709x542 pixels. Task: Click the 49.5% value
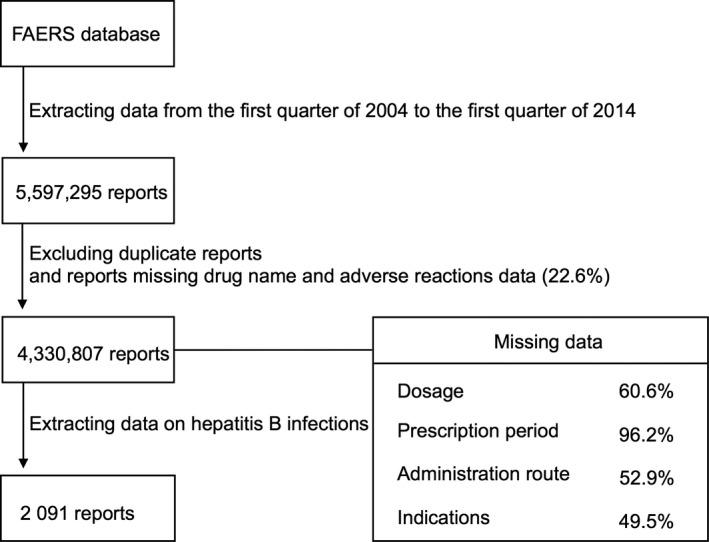(x=645, y=520)
